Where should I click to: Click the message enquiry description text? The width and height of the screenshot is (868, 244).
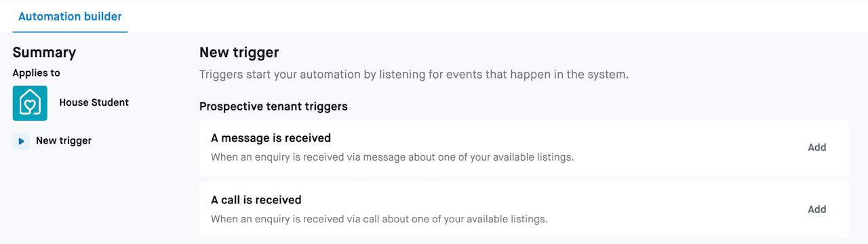click(x=392, y=157)
